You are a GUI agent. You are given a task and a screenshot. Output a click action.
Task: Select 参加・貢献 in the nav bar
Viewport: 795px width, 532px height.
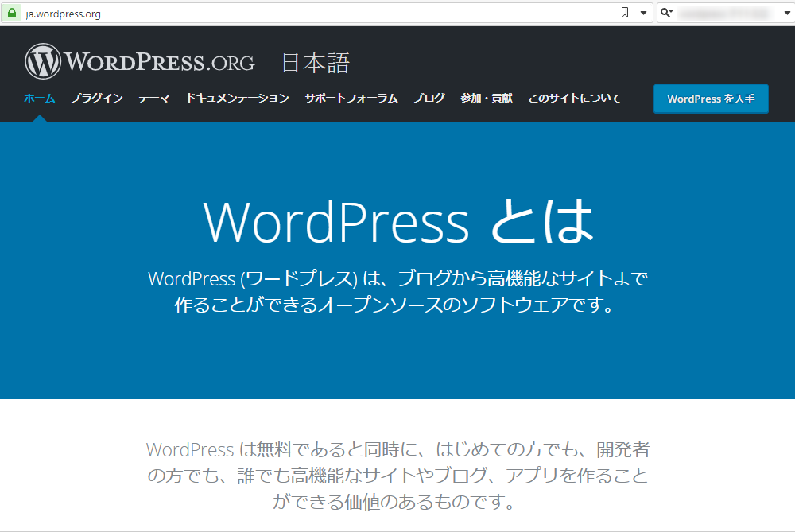pos(486,99)
